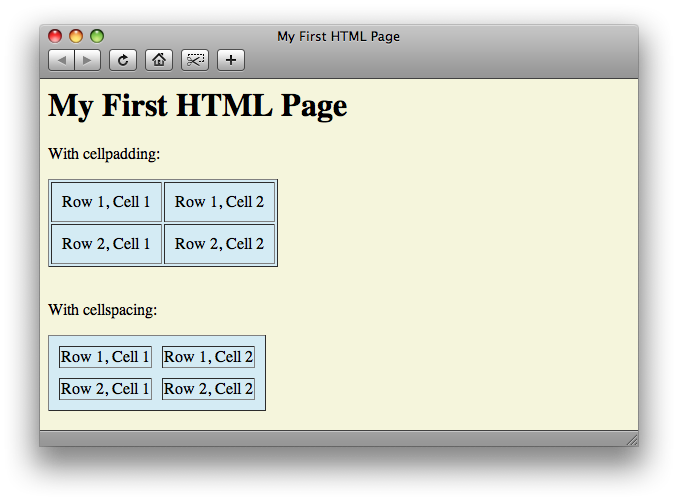Select 'Row 2, Cell 1' in cellspacing table
This screenshot has width=678, height=501.
pos(105,389)
